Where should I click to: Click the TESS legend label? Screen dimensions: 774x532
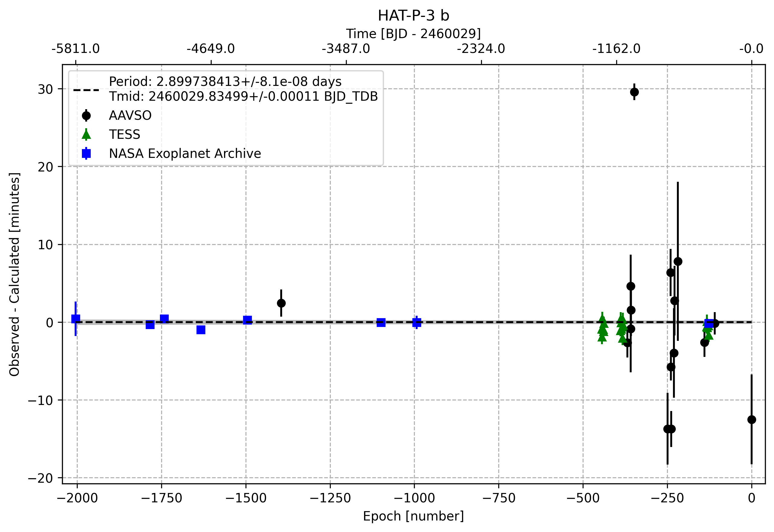(125, 135)
